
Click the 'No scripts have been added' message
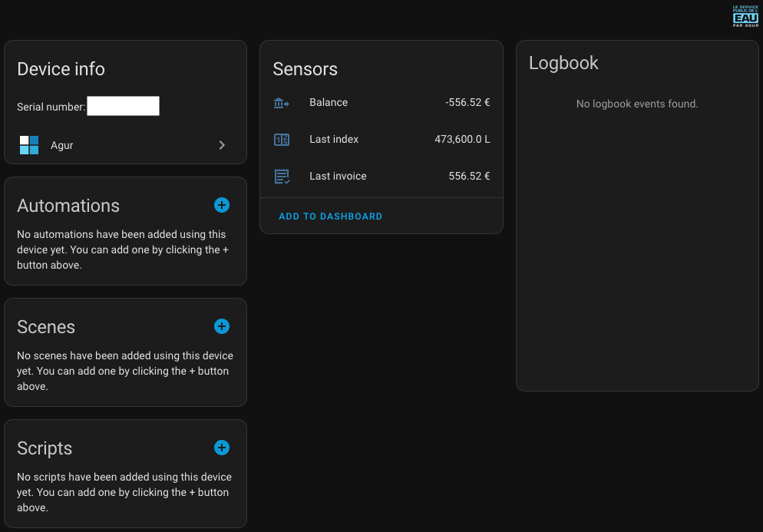tap(124, 492)
